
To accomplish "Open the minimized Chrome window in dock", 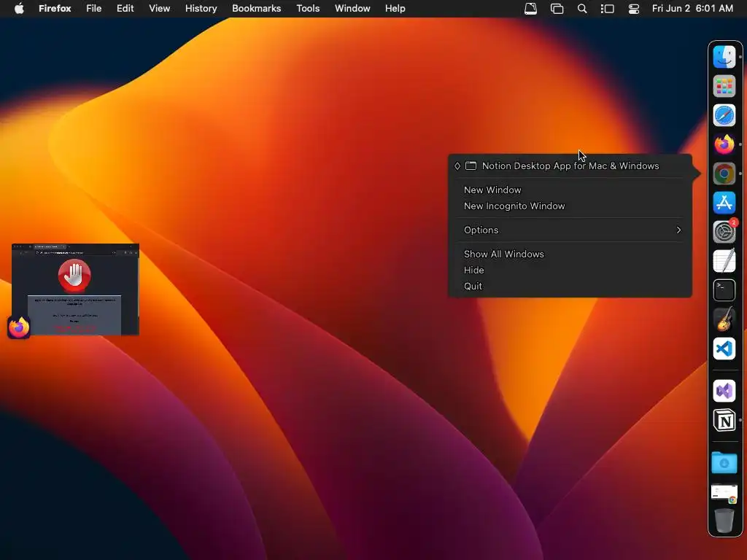I will click(724, 494).
